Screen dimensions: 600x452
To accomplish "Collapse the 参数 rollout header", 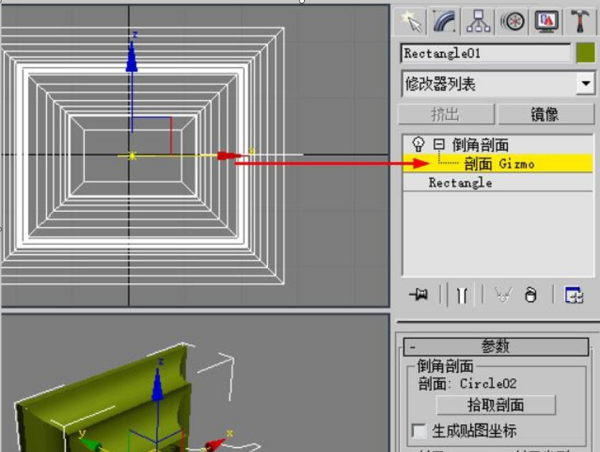I will 496,346.
